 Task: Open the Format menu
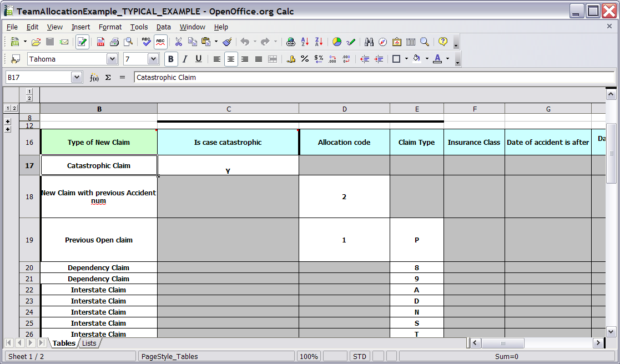tap(110, 27)
